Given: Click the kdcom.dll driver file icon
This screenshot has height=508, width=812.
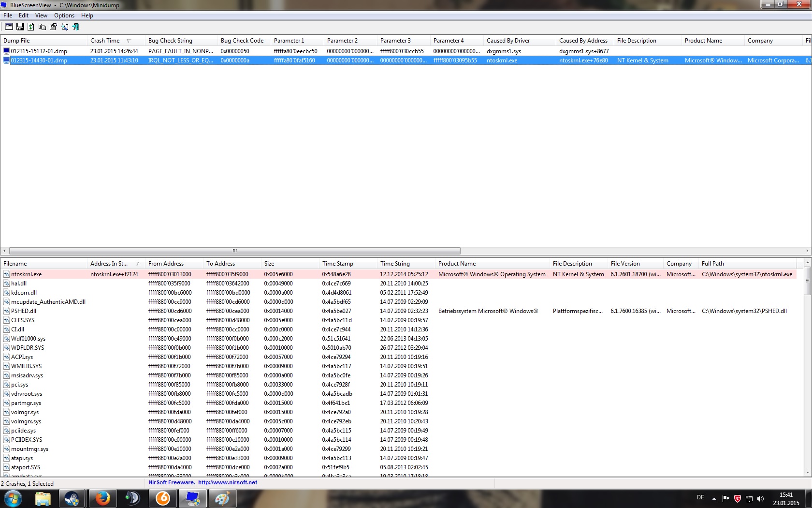Looking at the screenshot, I should 7,293.
